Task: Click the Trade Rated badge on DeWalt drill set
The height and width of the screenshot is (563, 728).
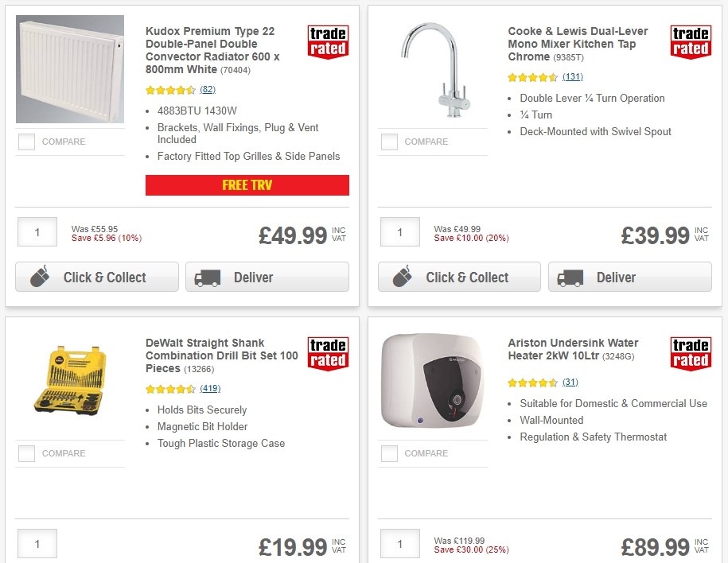Action: [x=328, y=352]
